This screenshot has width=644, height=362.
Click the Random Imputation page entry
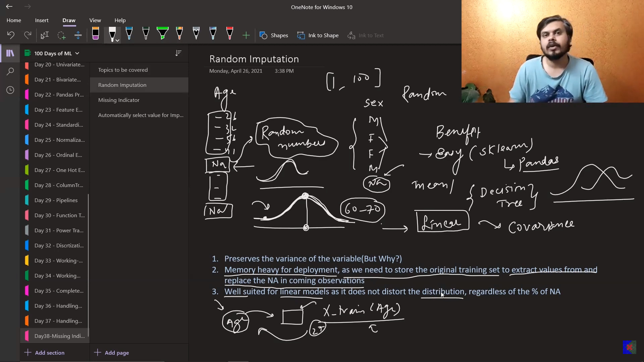122,84
